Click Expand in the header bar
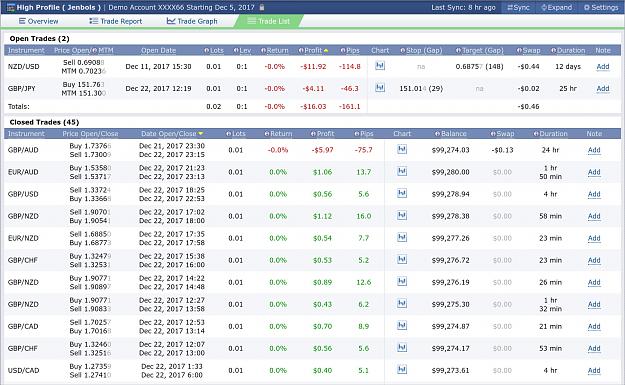 pos(556,7)
